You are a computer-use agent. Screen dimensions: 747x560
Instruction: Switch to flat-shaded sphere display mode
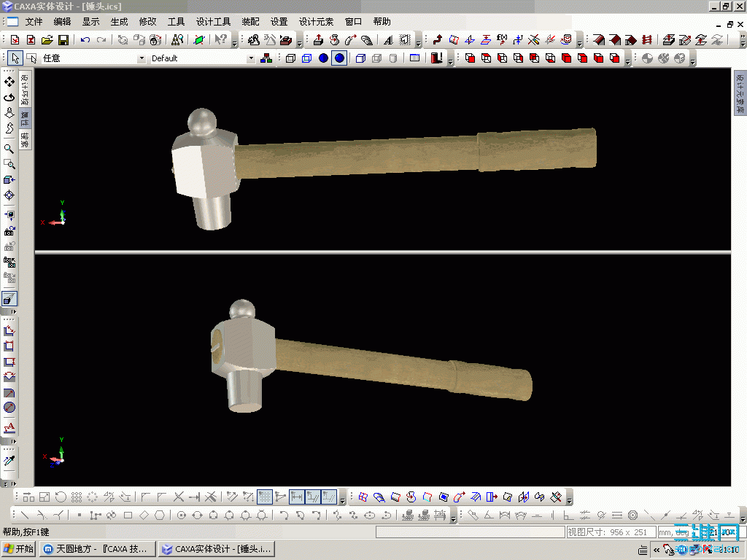323,58
